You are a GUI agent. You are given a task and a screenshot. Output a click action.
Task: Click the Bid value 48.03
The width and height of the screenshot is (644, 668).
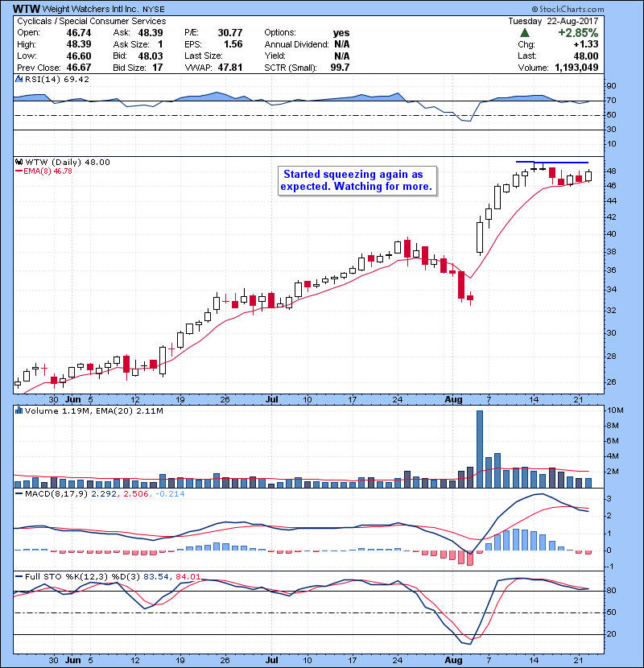(151, 56)
